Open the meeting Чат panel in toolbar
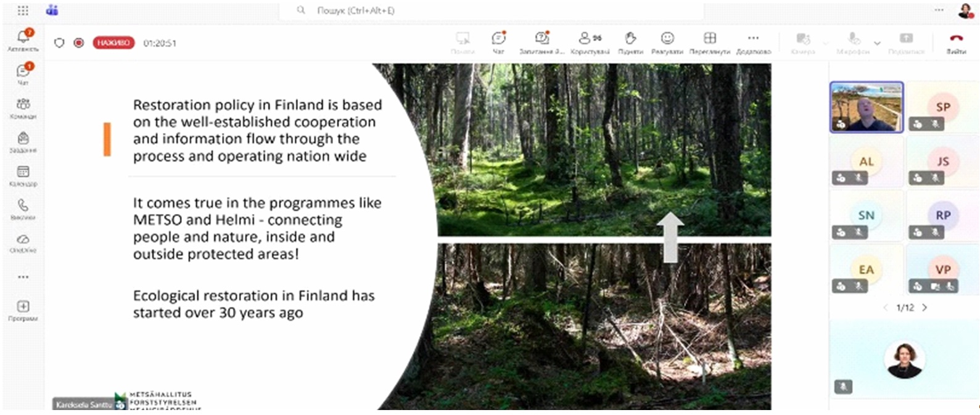This screenshot has width=980, height=415. 498,43
